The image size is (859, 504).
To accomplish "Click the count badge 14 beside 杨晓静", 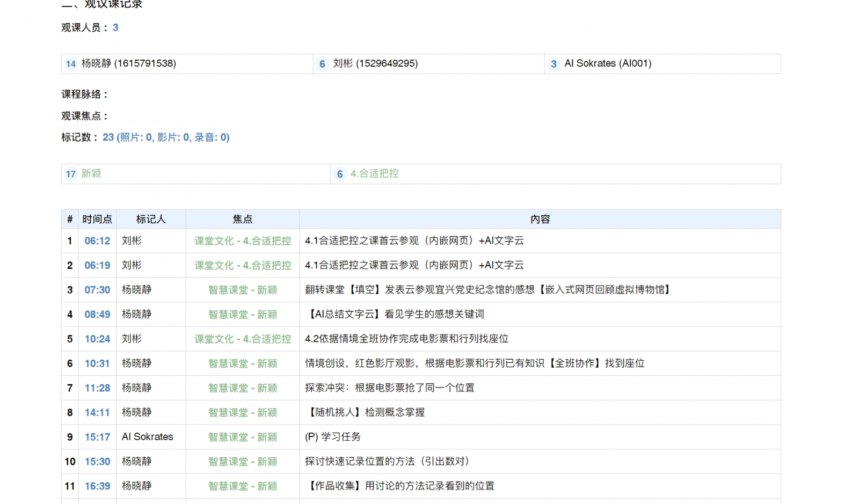I will (71, 64).
